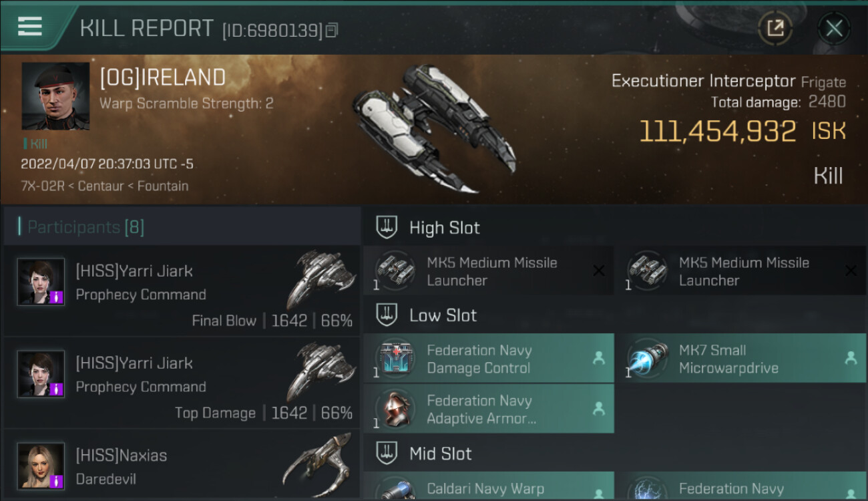Open the hamburger menu icon
Image resolution: width=868 pixels, height=501 pixels.
click(x=30, y=26)
